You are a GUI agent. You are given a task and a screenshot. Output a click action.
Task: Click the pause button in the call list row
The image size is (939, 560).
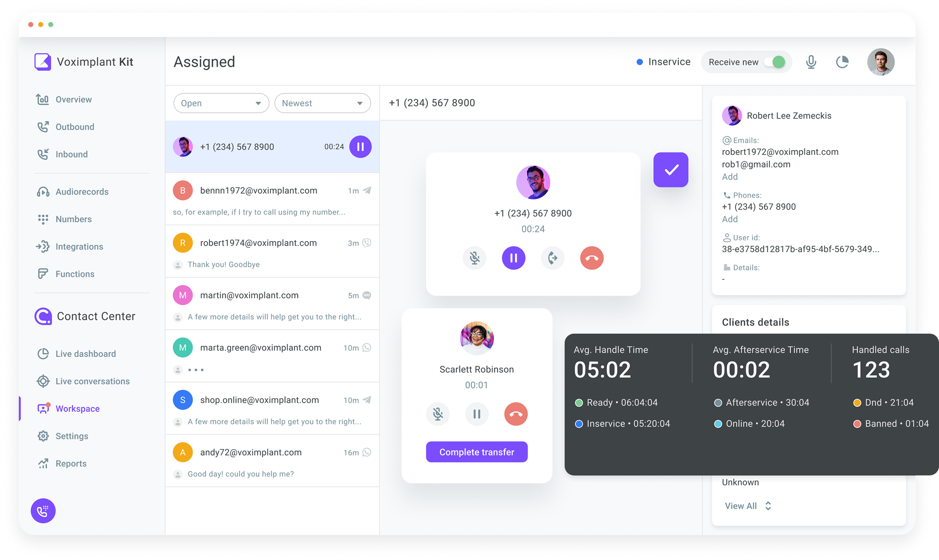[x=360, y=147]
